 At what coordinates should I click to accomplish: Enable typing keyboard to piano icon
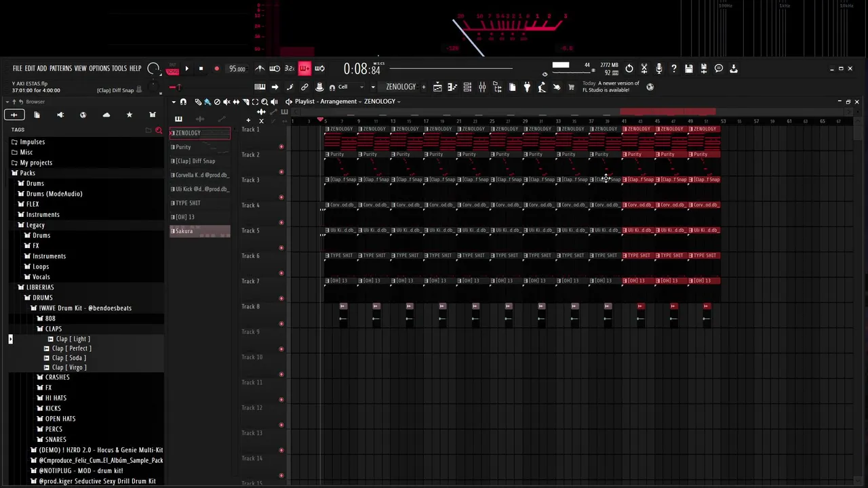coord(260,87)
